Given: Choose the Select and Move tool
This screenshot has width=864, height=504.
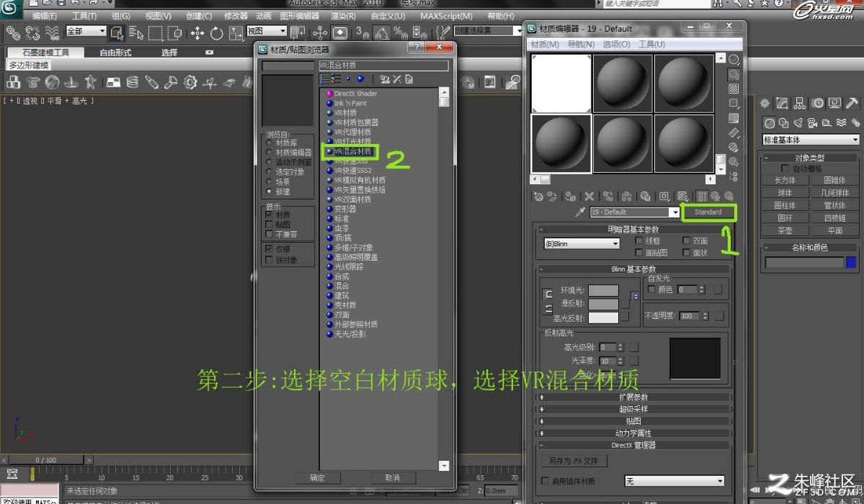Looking at the screenshot, I should (x=197, y=33).
